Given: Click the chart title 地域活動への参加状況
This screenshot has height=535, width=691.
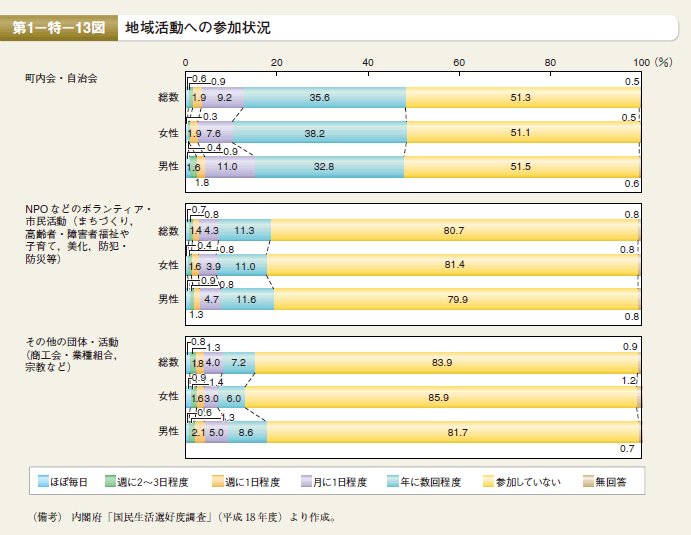Looking at the screenshot, I should [198, 28].
